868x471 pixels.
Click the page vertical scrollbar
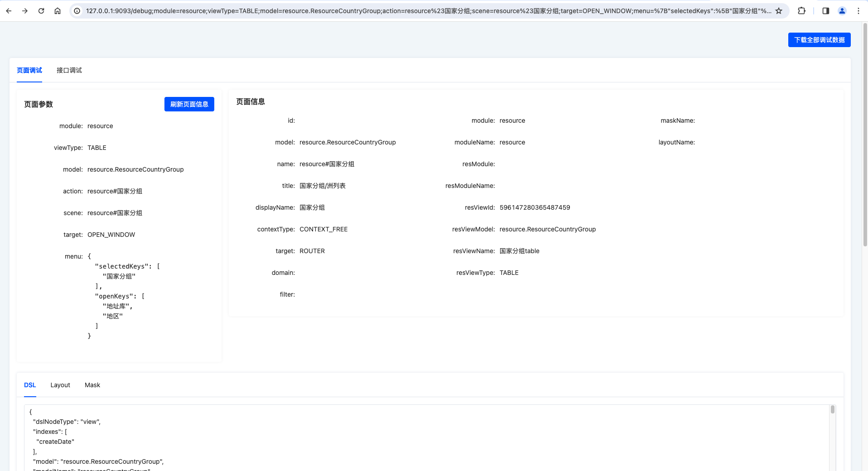tap(865, 136)
